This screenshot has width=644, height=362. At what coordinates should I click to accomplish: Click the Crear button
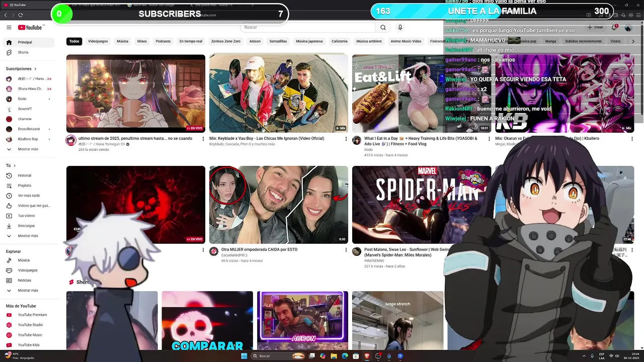[x=595, y=28]
